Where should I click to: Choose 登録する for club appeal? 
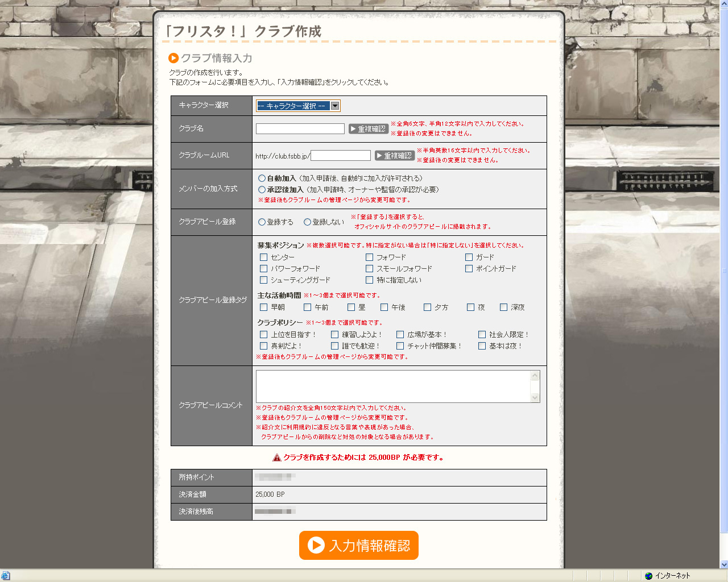point(262,222)
